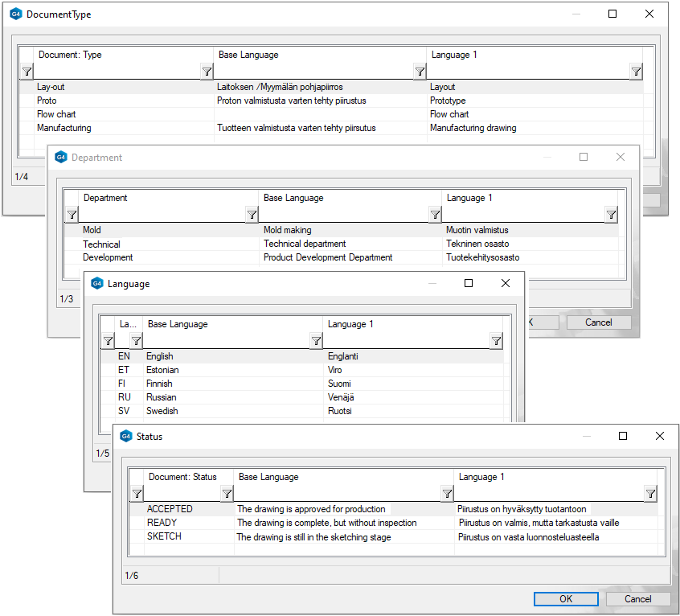Image resolution: width=680 pixels, height=616 pixels.
Task: Click the Language 1 filter funnel in Language window
Action: click(x=496, y=341)
